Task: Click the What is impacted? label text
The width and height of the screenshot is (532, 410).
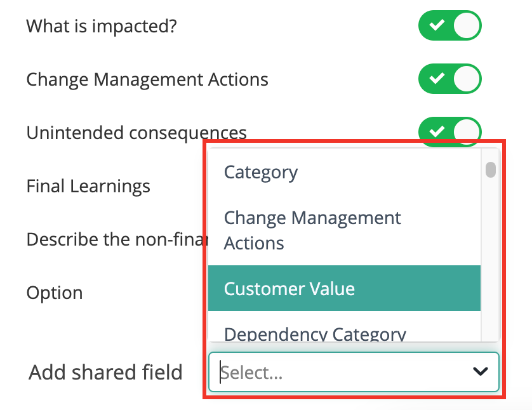Action: (102, 27)
